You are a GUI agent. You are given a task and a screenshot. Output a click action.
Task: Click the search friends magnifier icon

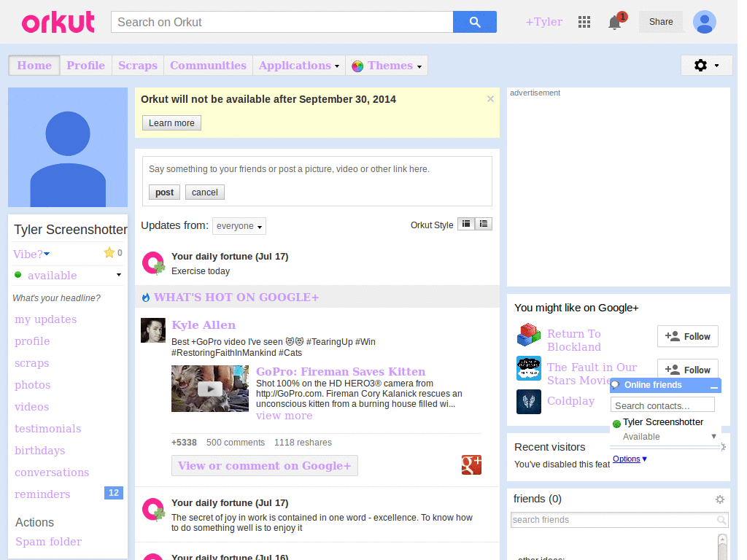pos(721,520)
